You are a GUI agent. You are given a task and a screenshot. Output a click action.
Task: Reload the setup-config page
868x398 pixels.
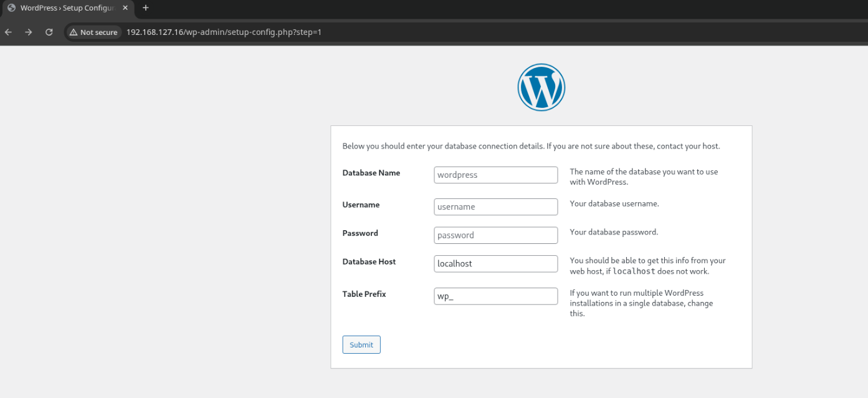click(49, 32)
